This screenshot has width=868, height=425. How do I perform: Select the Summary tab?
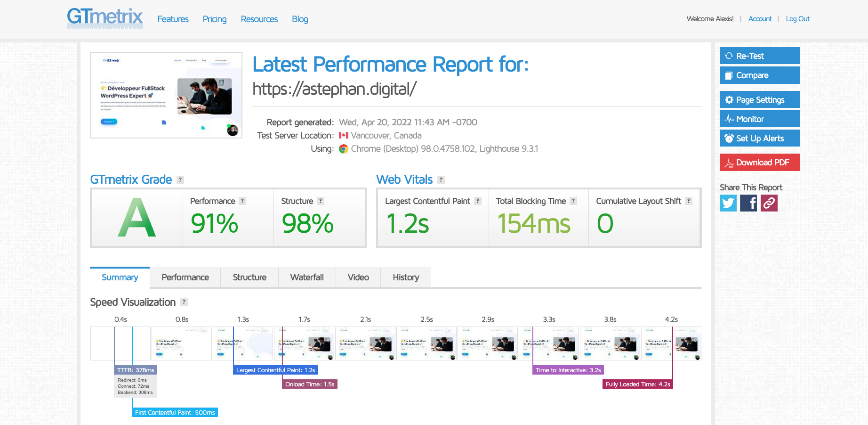tap(120, 278)
